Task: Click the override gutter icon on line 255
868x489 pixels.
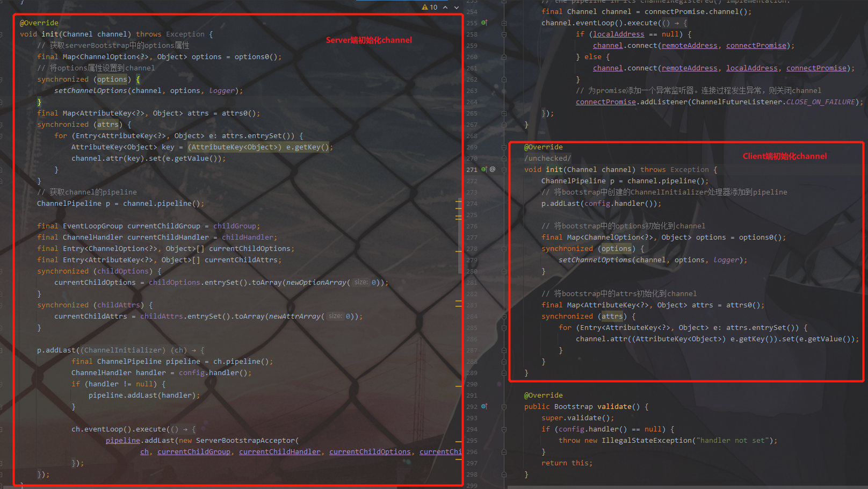Action: (484, 23)
